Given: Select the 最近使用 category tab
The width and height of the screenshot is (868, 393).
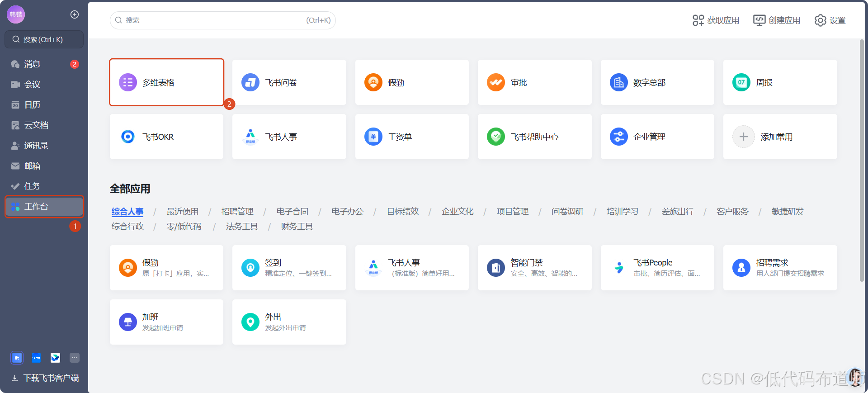Looking at the screenshot, I should 183,212.
